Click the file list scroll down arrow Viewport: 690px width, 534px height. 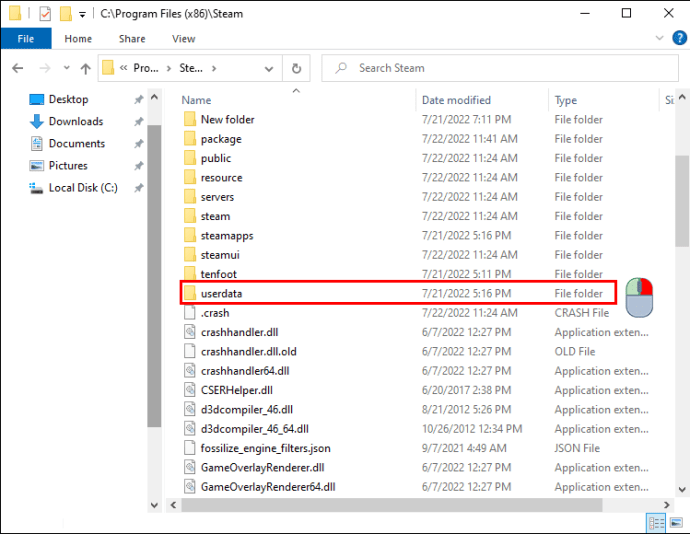point(682,489)
